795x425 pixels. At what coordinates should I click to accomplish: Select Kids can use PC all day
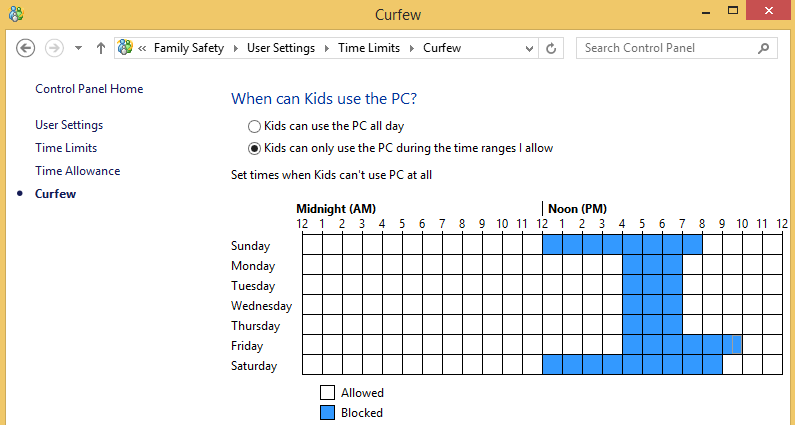pos(254,126)
